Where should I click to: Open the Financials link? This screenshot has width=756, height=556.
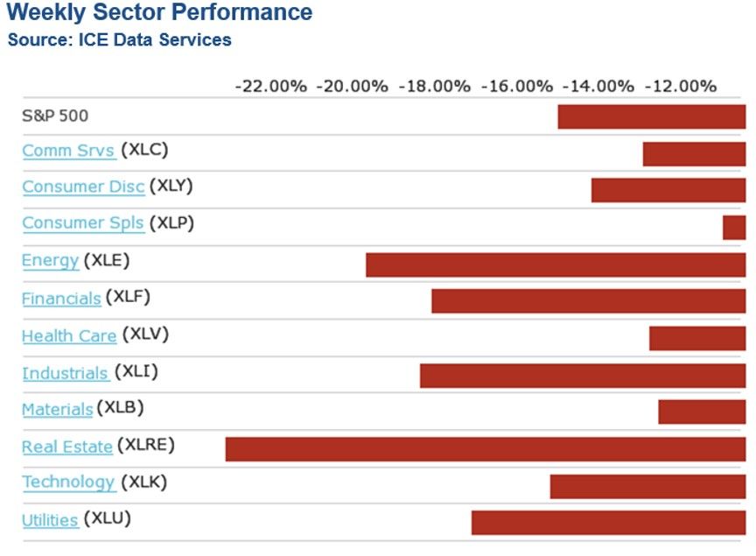click(x=61, y=299)
